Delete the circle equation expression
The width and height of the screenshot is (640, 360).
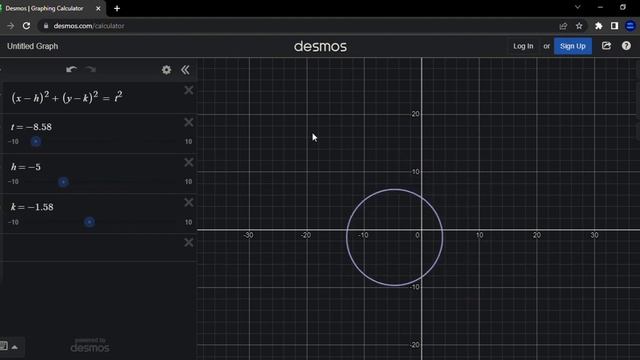click(x=189, y=90)
